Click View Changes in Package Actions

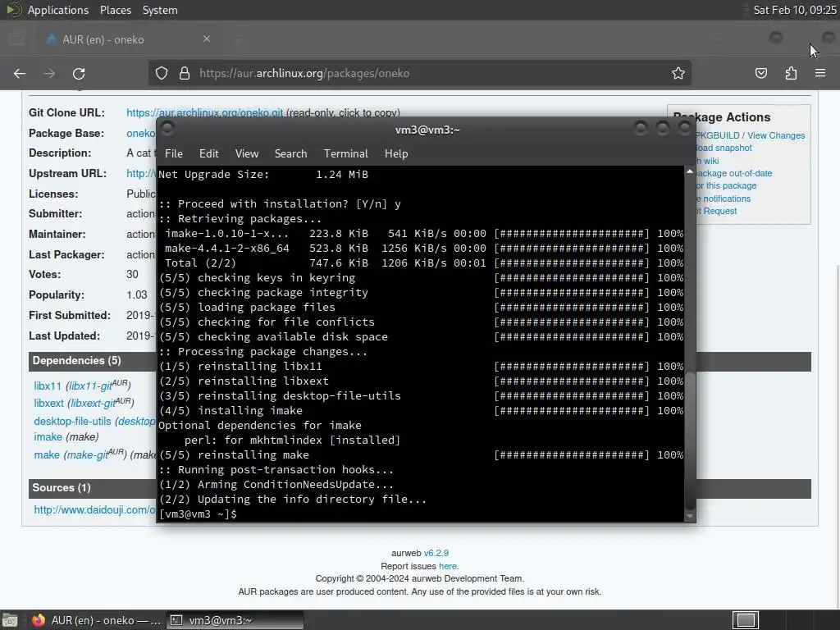776,135
